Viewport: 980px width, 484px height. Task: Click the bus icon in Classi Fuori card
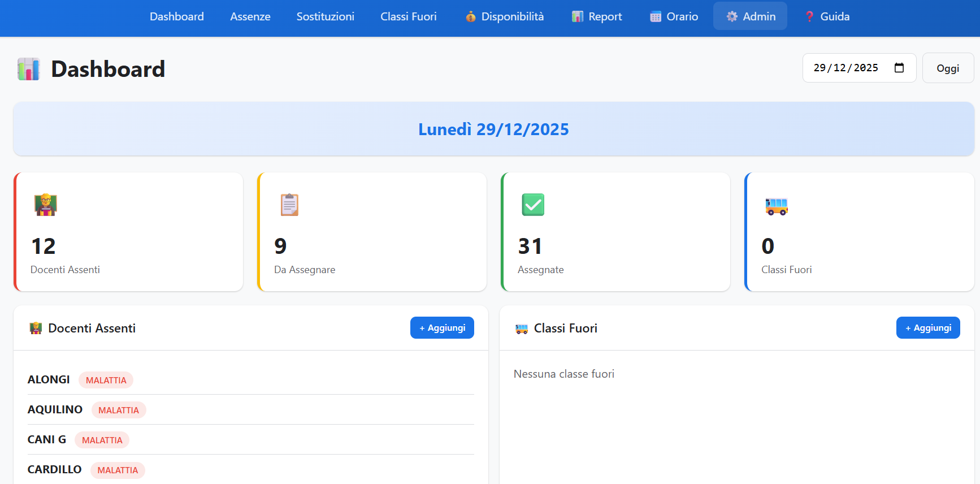776,206
